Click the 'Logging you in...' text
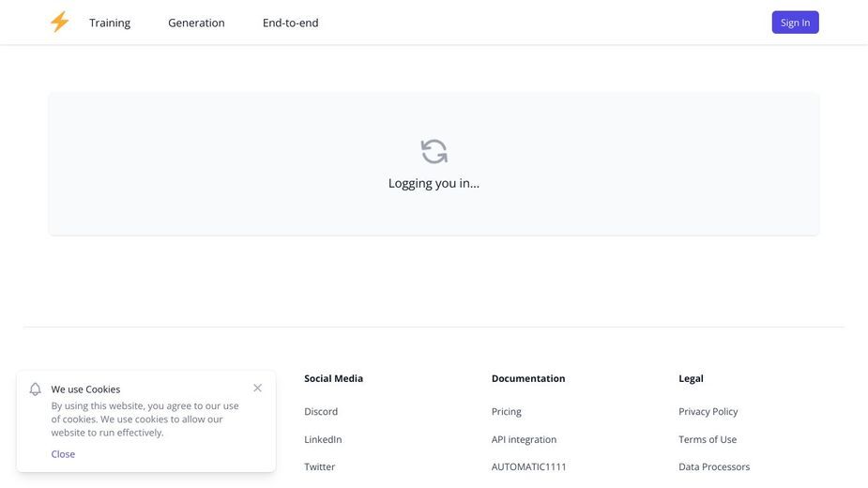The width and height of the screenshot is (868, 488). (x=434, y=183)
